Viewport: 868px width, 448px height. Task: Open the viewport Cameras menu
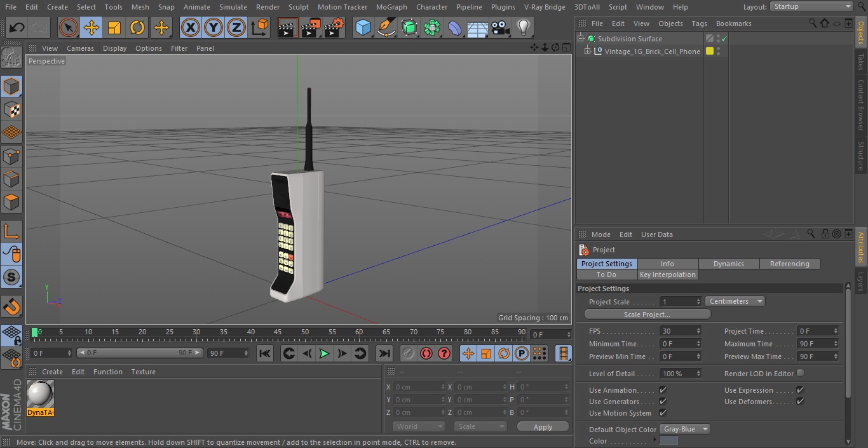[80, 48]
